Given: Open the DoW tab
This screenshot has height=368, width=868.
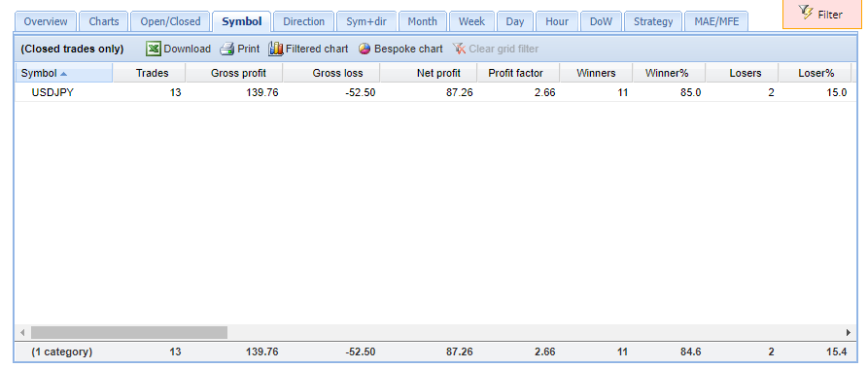Looking at the screenshot, I should point(601,21).
